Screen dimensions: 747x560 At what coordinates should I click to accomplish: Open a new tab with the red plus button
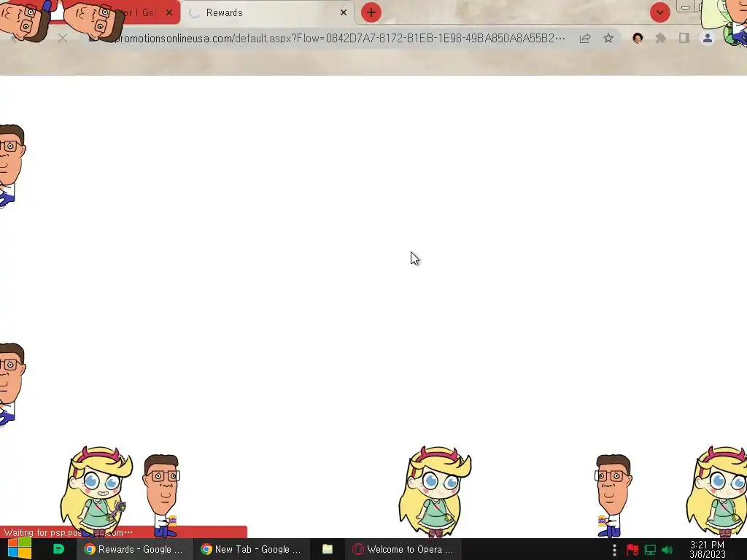(371, 13)
